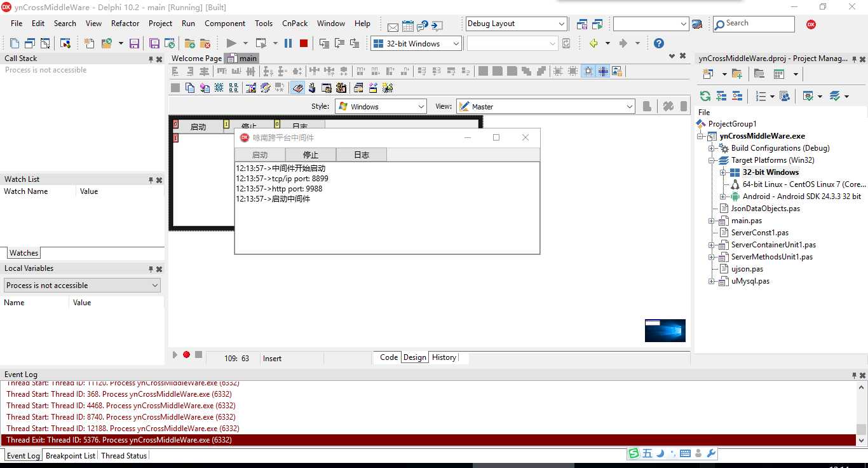Click the 日志 button in the running app

click(362, 155)
